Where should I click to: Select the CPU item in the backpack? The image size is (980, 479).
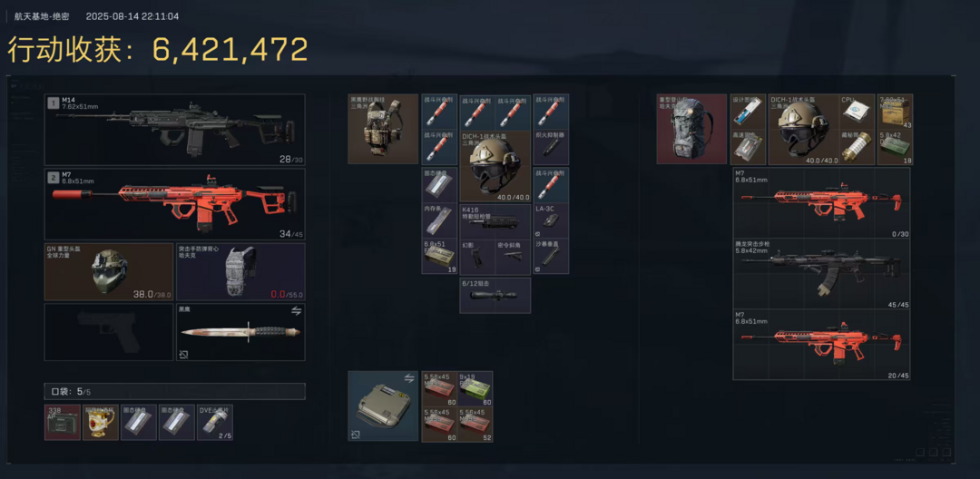[x=857, y=112]
